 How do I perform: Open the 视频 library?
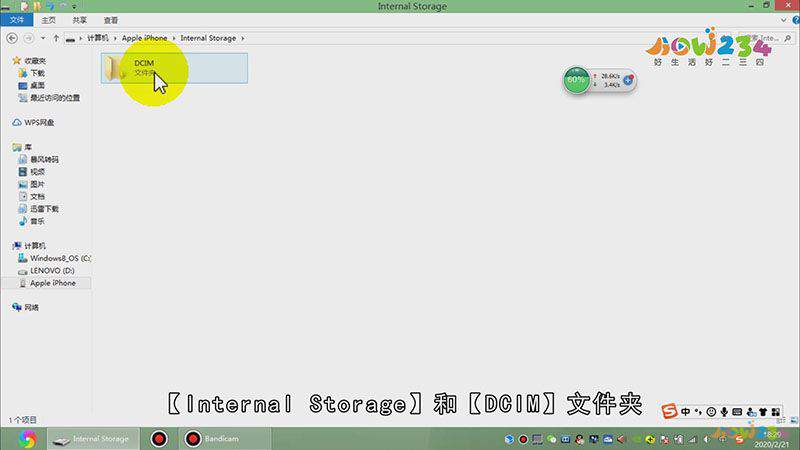point(37,172)
